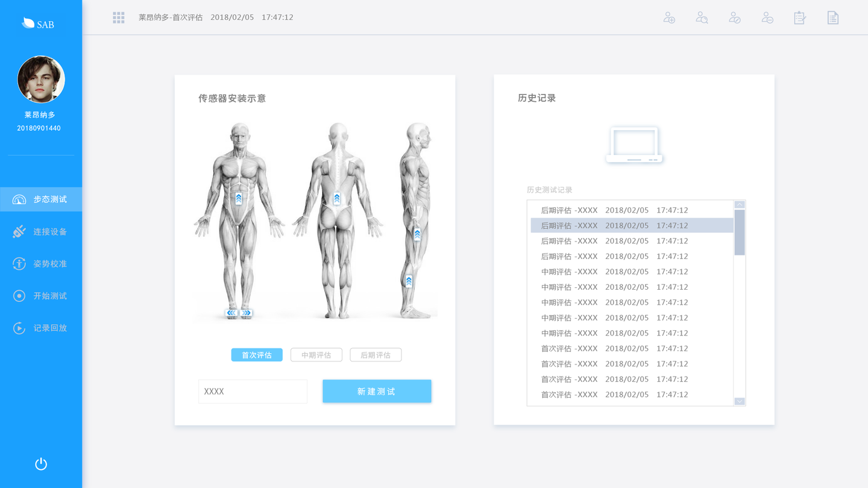Click the remove user icon
The width and height of the screenshot is (868, 488).
(x=767, y=17)
